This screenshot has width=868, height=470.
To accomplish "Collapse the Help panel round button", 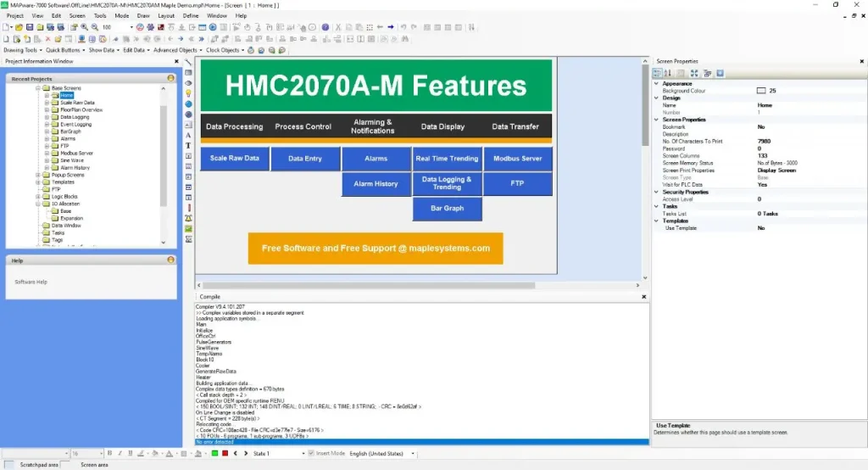I will click(170, 260).
